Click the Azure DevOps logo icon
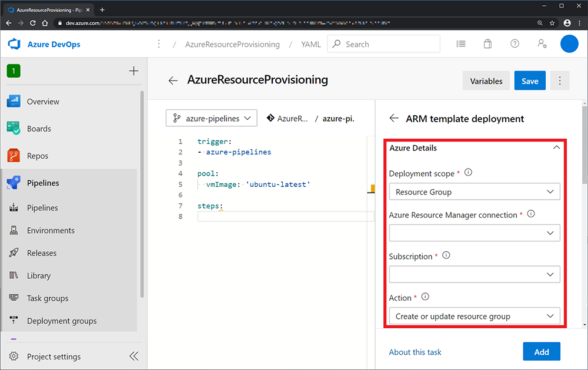588x370 pixels. coord(14,44)
